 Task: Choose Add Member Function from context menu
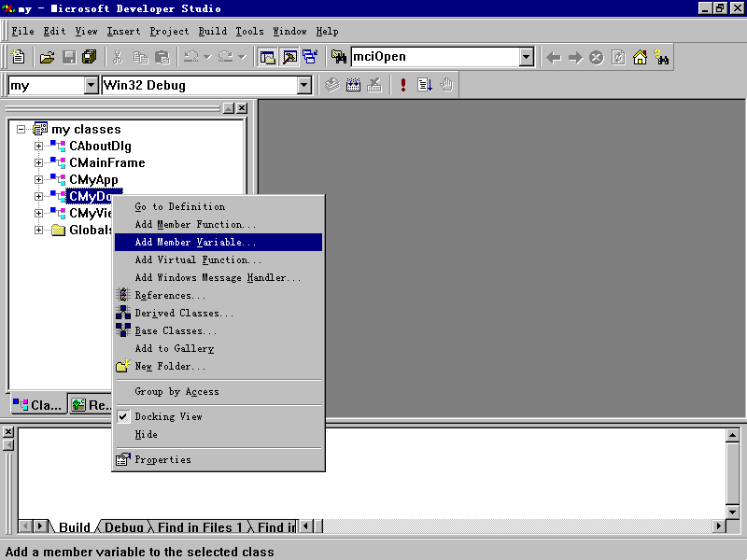coord(218,224)
